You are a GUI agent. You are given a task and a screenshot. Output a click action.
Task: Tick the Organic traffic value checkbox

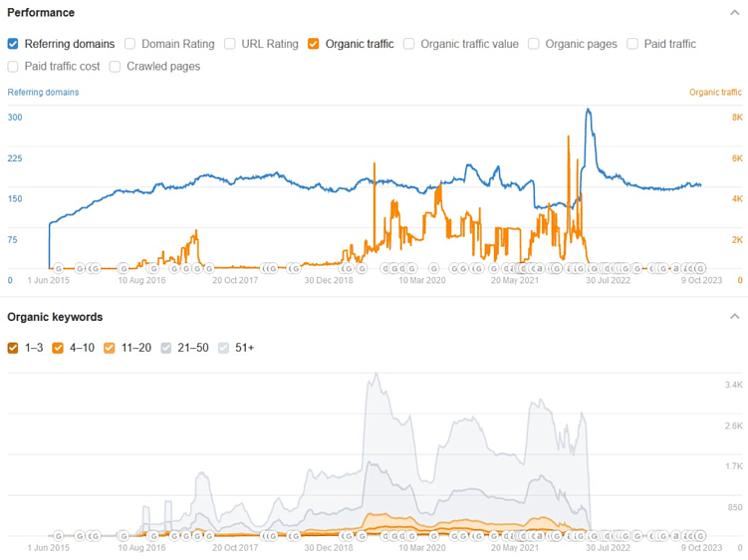pyautogui.click(x=408, y=44)
